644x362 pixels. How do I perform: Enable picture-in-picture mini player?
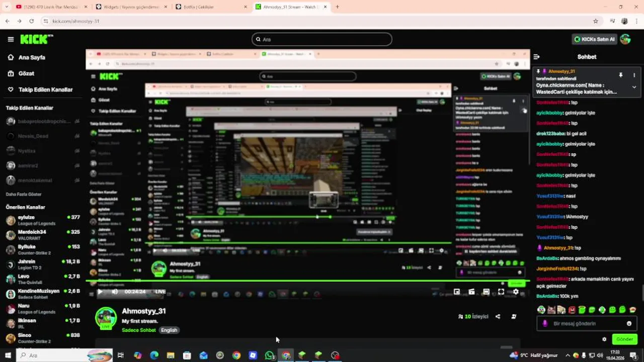click(x=456, y=292)
